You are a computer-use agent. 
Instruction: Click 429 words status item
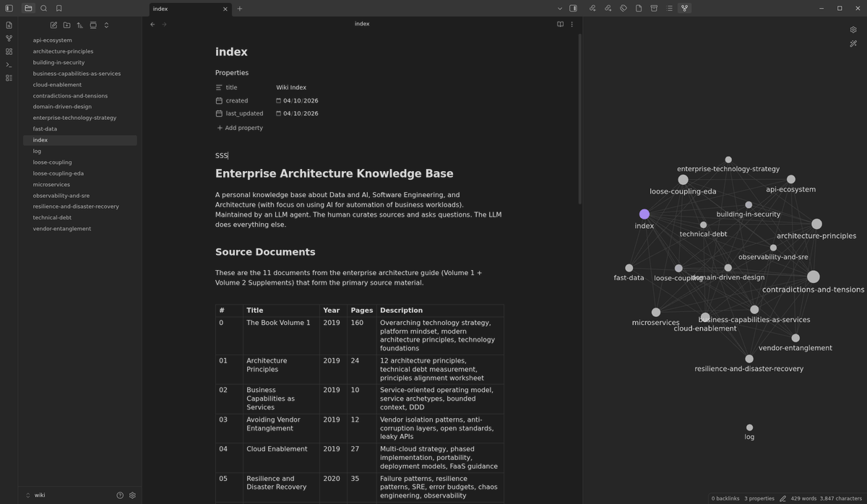pos(803,498)
